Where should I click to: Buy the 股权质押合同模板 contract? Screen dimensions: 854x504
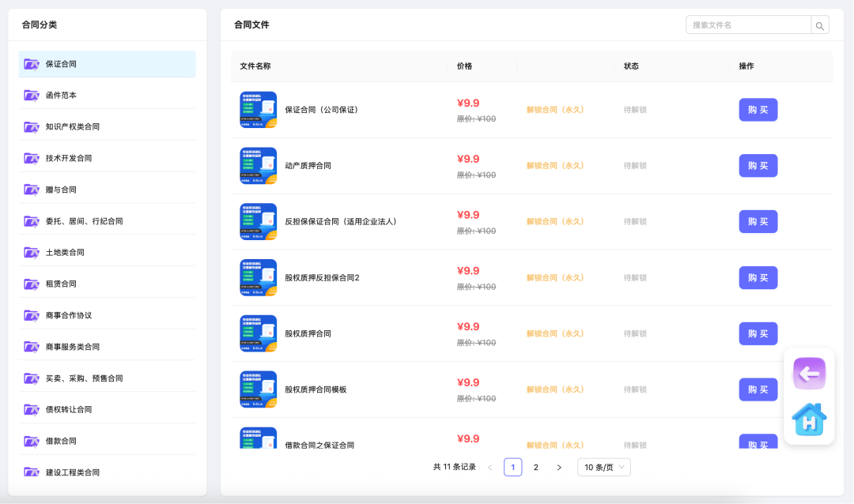click(x=758, y=389)
